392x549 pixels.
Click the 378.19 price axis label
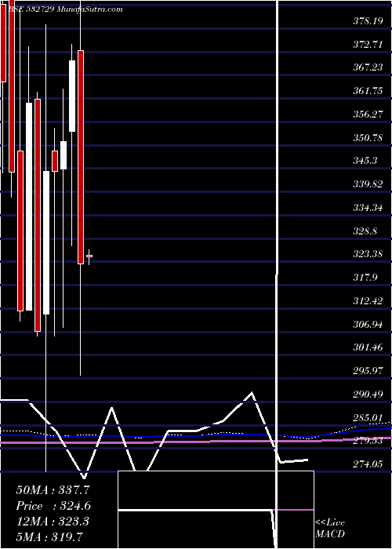point(368,21)
